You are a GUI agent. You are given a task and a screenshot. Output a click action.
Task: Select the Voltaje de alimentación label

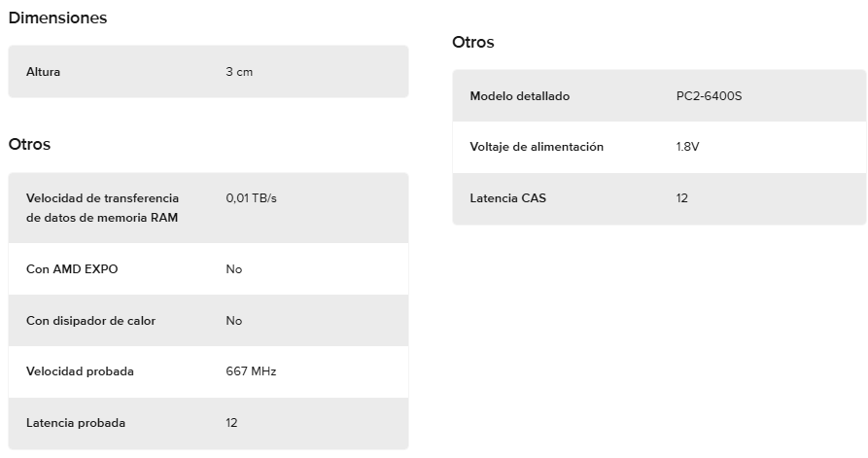click(537, 147)
